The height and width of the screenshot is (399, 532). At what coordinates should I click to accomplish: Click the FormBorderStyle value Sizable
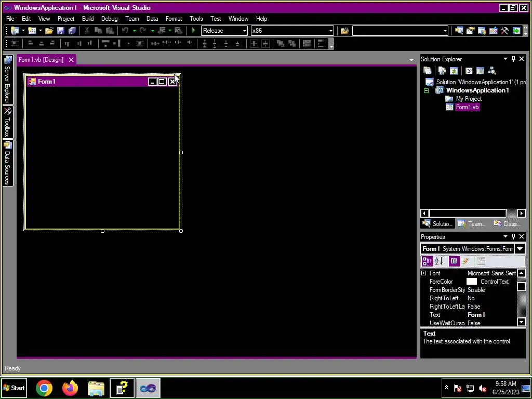pos(476,290)
